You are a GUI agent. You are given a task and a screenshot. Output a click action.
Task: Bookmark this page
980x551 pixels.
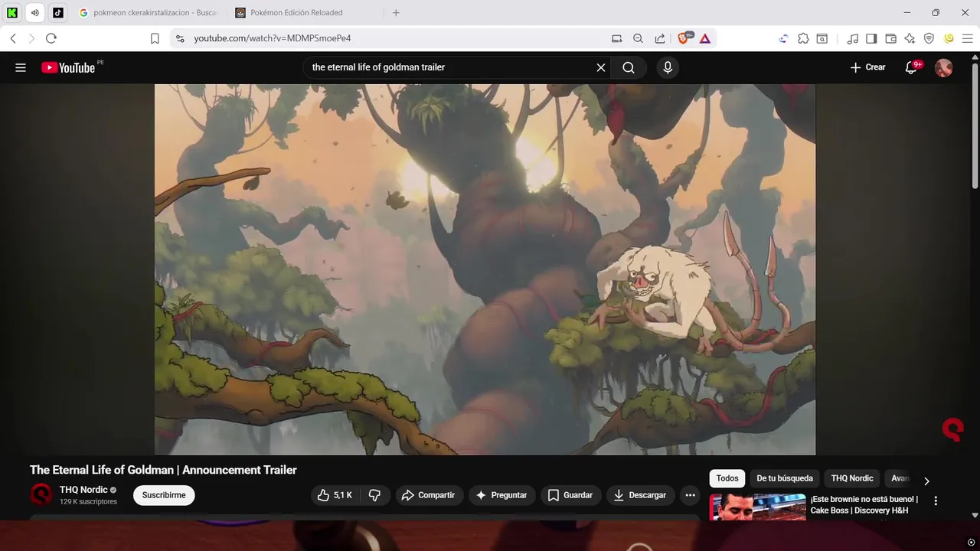point(155,38)
